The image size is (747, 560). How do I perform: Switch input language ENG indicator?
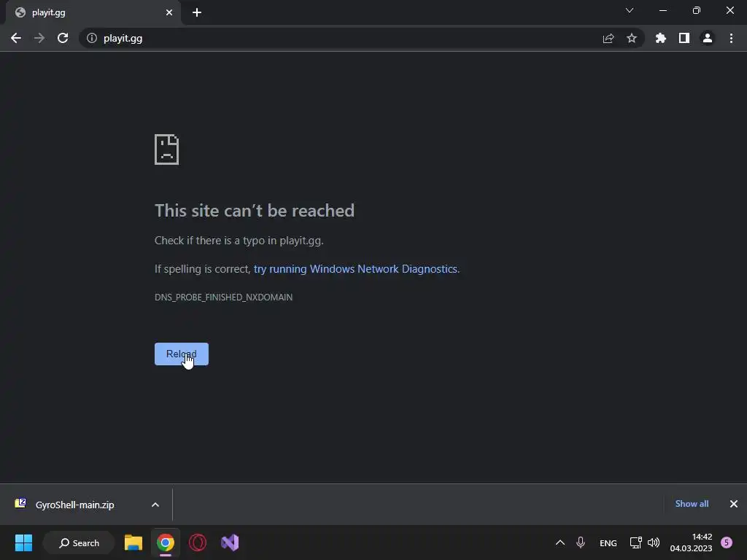click(x=608, y=543)
